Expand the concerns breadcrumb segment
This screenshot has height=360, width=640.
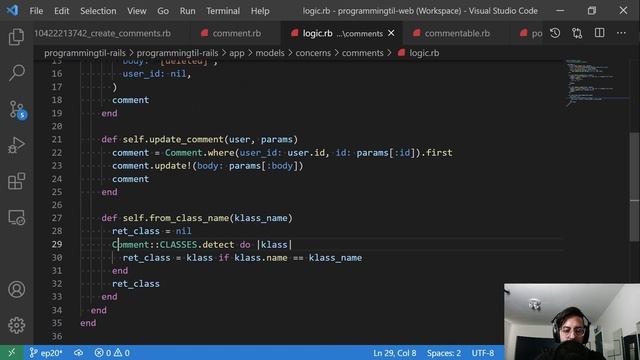(x=313, y=53)
